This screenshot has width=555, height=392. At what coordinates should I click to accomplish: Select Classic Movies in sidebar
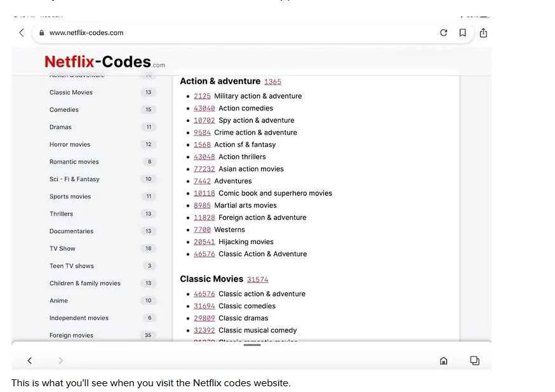pos(71,92)
